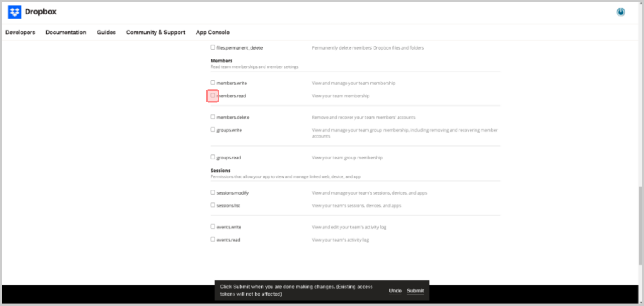Image resolution: width=644 pixels, height=306 pixels.
Task: Check the sessions.list checkbox
Action: [x=213, y=205]
